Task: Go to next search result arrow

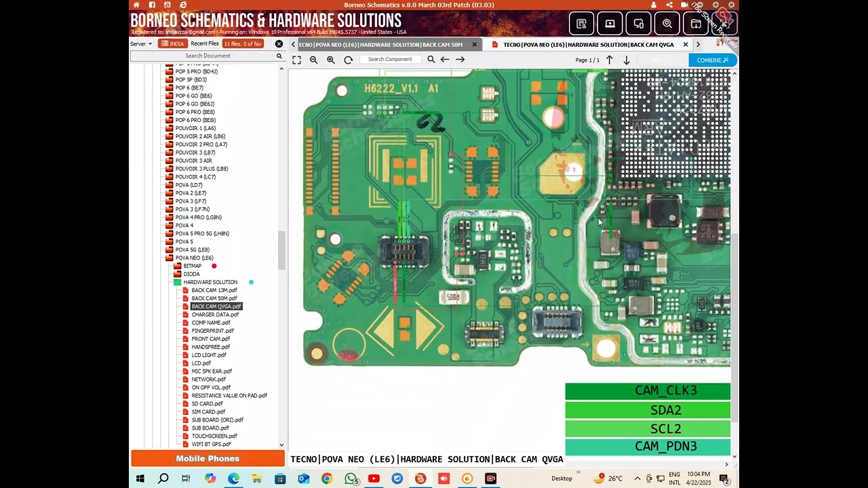Action: tap(460, 60)
